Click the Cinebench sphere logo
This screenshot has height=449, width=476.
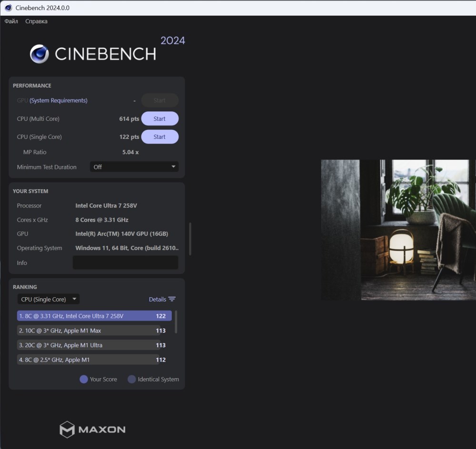40,54
